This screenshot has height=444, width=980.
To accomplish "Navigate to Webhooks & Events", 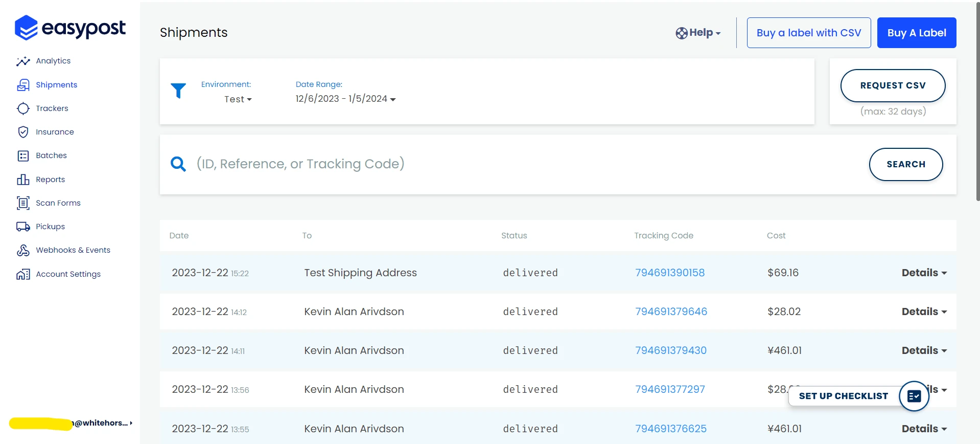I will click(73, 250).
